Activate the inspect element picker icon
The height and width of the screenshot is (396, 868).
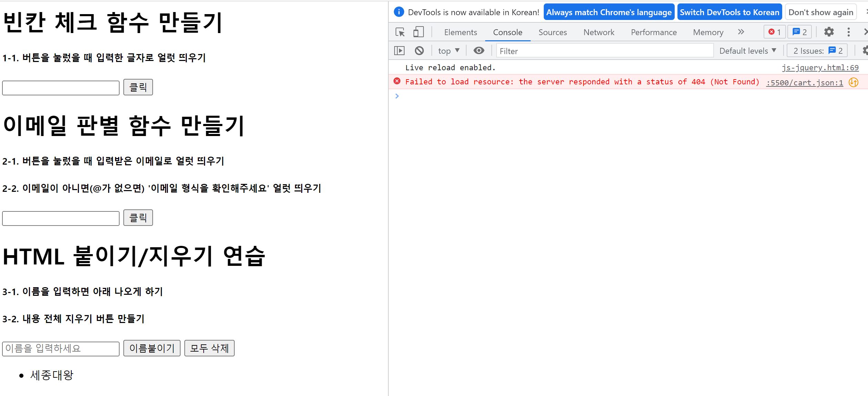(400, 32)
